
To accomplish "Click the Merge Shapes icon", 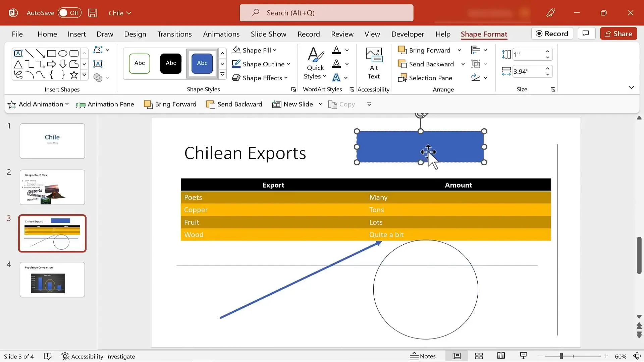I will click(x=98, y=78).
